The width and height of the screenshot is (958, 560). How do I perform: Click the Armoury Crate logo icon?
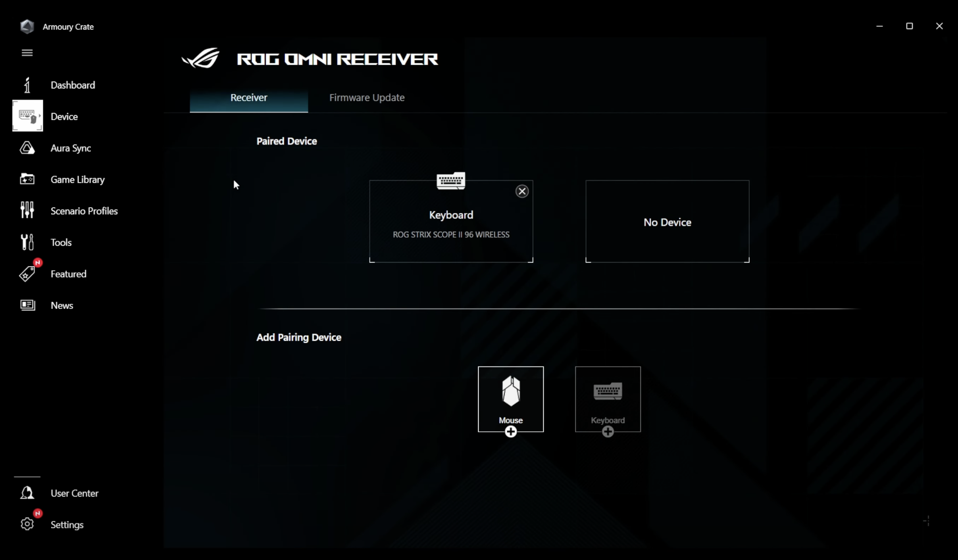coord(27,27)
